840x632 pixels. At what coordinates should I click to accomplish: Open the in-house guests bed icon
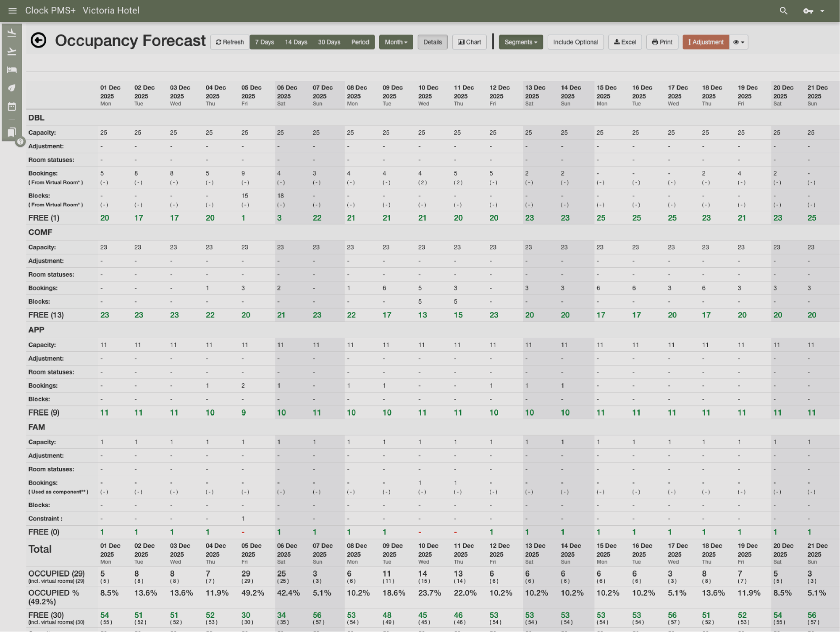(x=11, y=70)
